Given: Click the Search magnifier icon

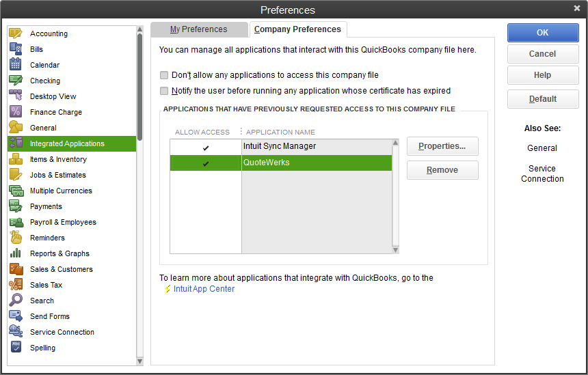Looking at the screenshot, I should (16, 301).
